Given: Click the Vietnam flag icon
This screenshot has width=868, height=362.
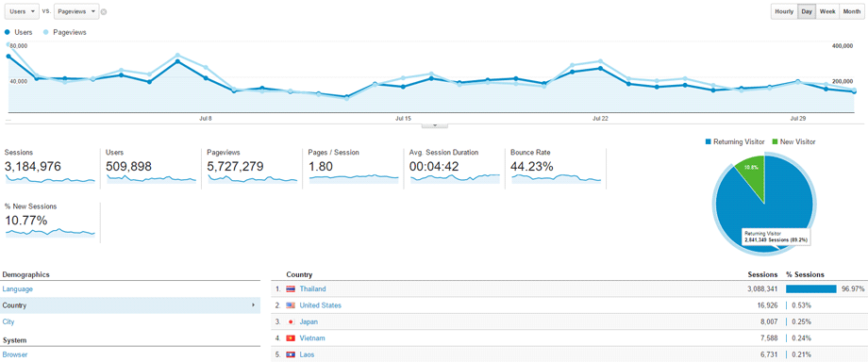Looking at the screenshot, I should (291, 338).
